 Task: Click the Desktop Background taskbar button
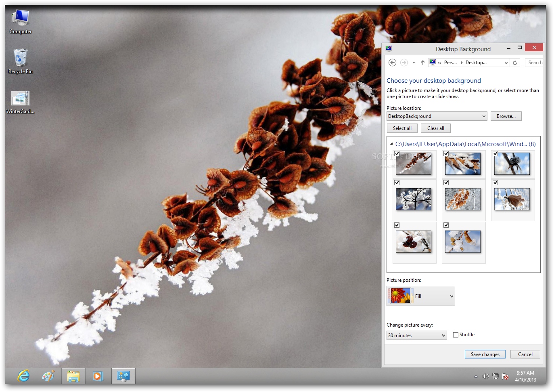pos(123,376)
